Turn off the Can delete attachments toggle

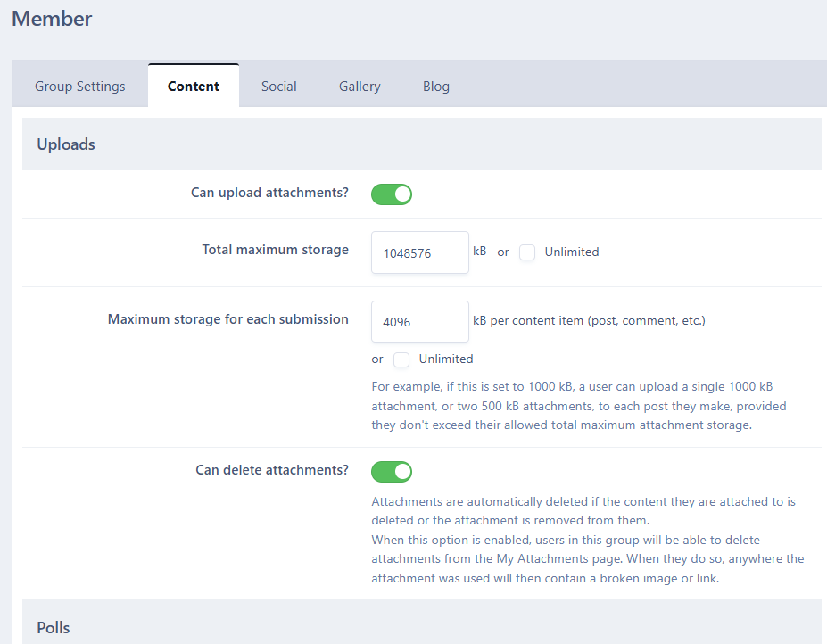coord(392,471)
